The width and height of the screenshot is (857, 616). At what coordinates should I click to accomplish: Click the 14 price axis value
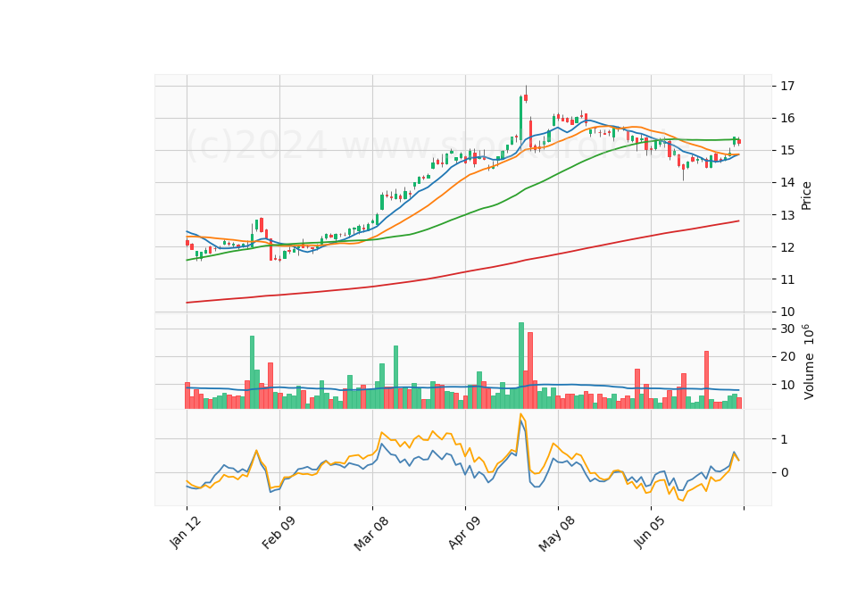pos(787,182)
